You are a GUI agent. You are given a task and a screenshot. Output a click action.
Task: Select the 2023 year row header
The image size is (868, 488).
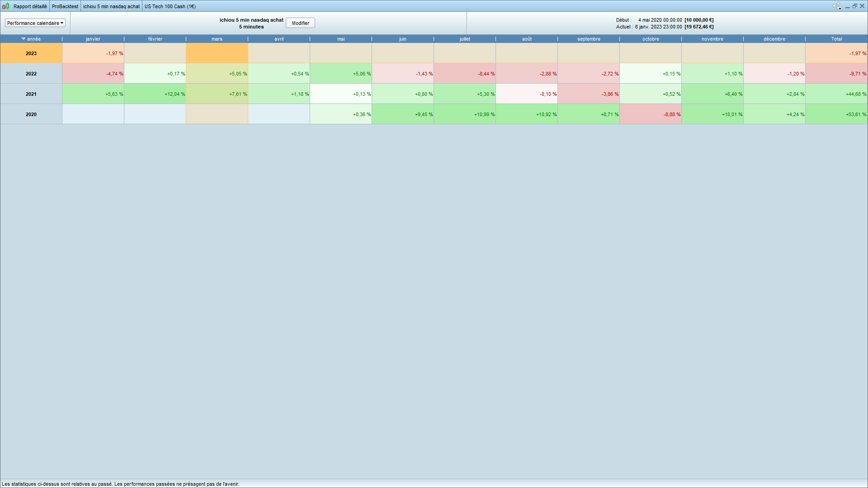click(31, 53)
